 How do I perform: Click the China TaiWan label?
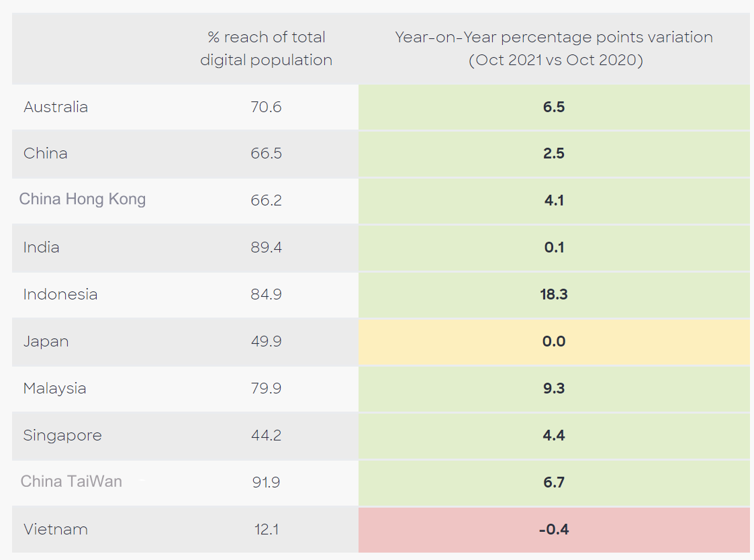[72, 481]
